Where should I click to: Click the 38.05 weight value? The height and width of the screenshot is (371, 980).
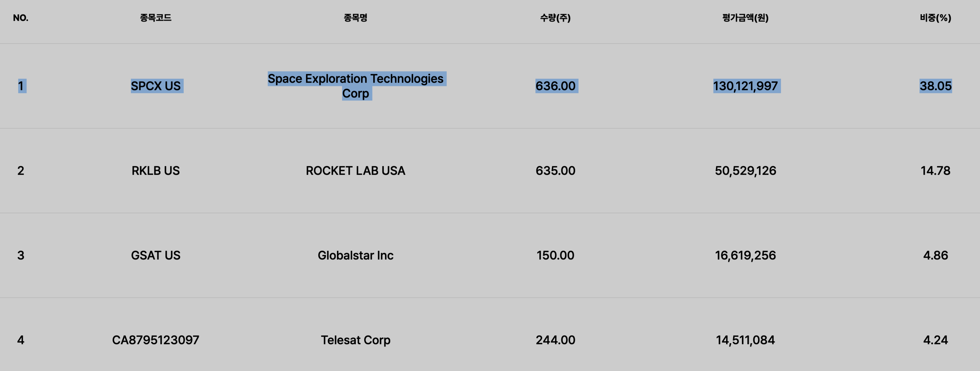tap(936, 86)
